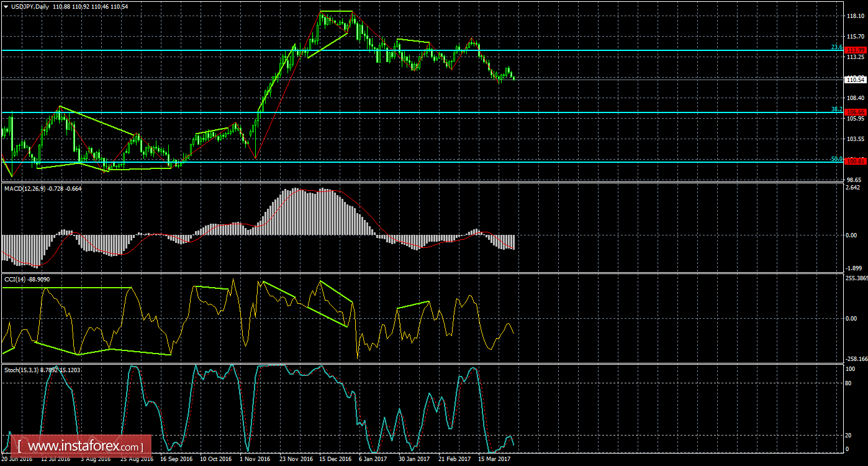Image resolution: width=868 pixels, height=466 pixels.
Task: Select the USDJPY,Daily chart title text
Action: click(31, 6)
